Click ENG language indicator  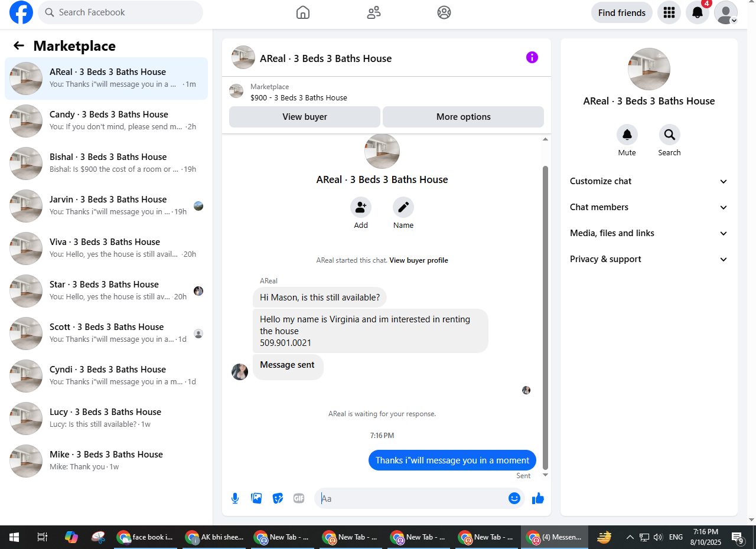[676, 537]
